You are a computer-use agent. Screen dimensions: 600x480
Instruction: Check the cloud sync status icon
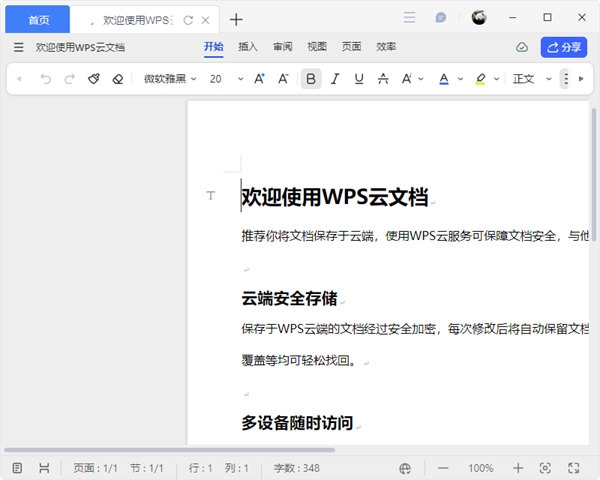[522, 47]
